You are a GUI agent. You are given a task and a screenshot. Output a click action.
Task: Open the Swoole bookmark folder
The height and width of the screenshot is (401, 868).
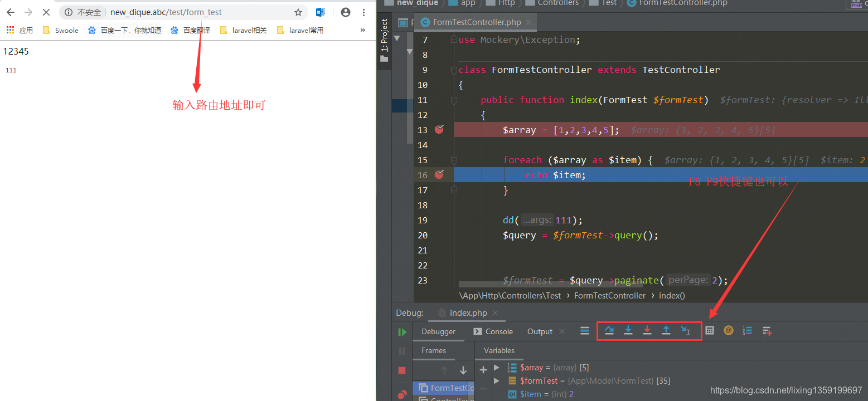click(60, 30)
